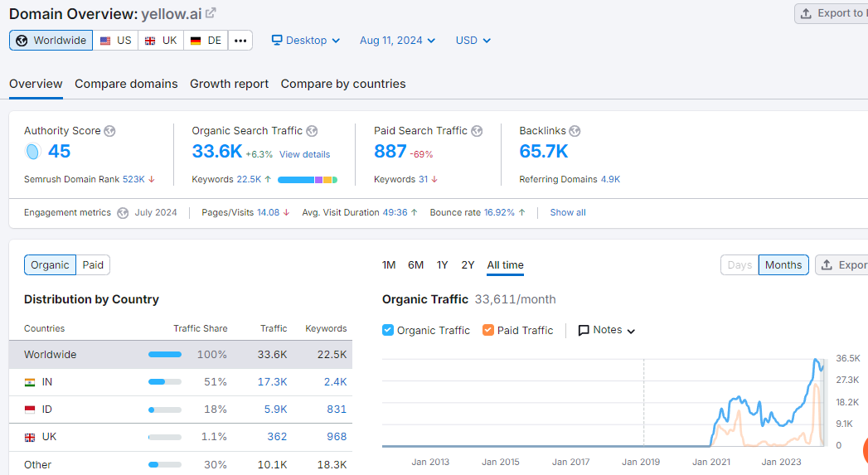Open the Aug 11, 2024 date dropdown

coord(397,41)
